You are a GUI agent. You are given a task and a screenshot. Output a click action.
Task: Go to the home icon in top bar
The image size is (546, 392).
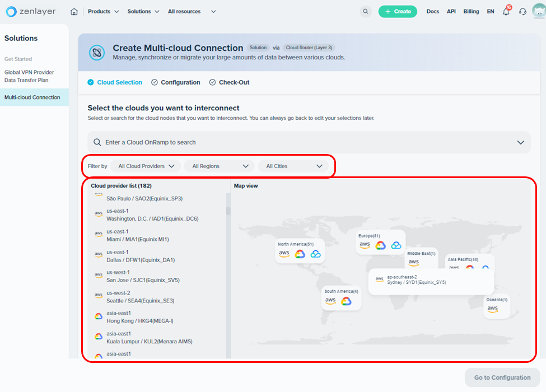(74, 12)
